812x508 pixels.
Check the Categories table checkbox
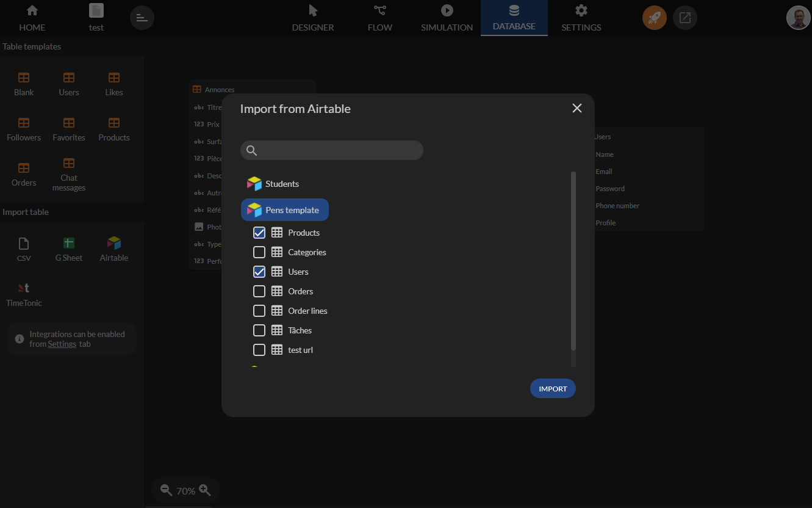[259, 252]
